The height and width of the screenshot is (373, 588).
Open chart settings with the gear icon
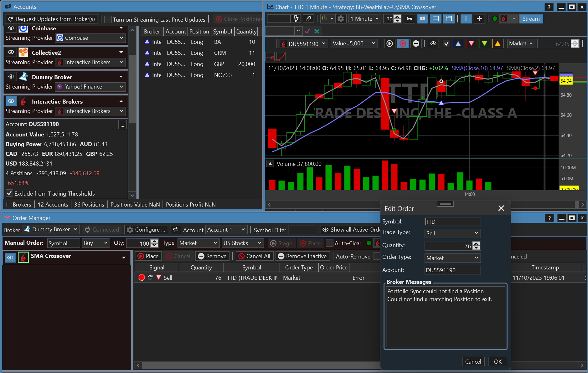click(x=341, y=19)
